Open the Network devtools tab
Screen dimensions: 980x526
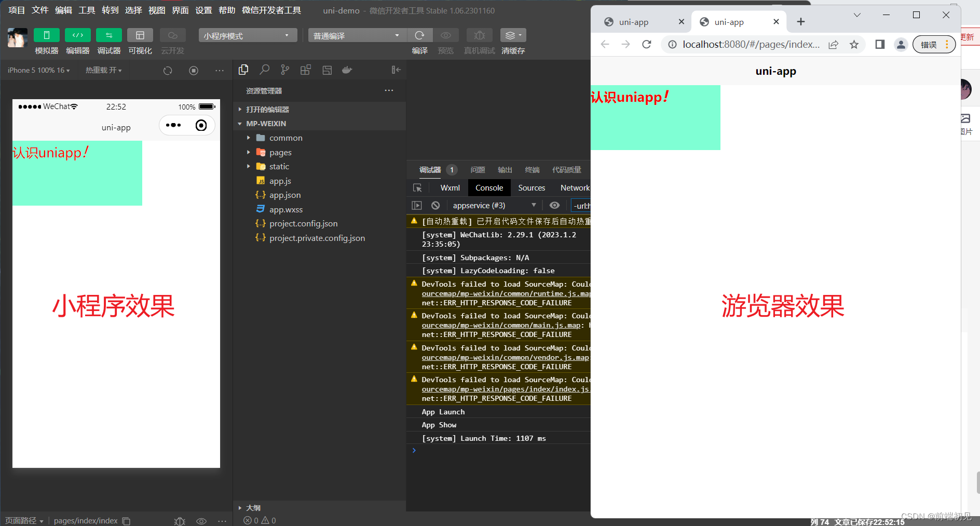pos(574,188)
